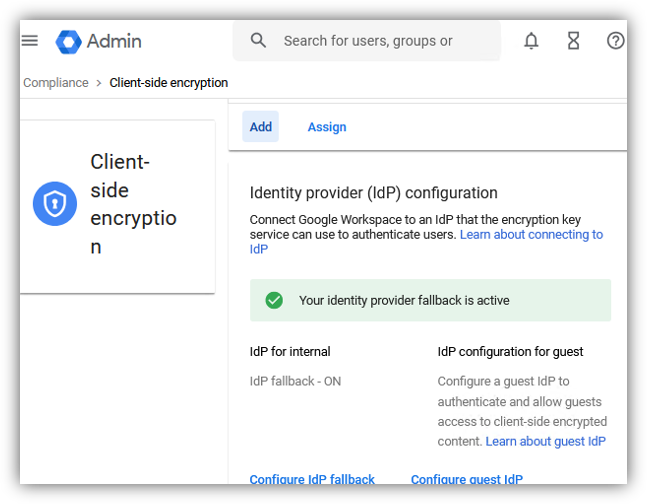Click Configure guest IdP
Screen dimensions: 647x504
[x=467, y=479]
